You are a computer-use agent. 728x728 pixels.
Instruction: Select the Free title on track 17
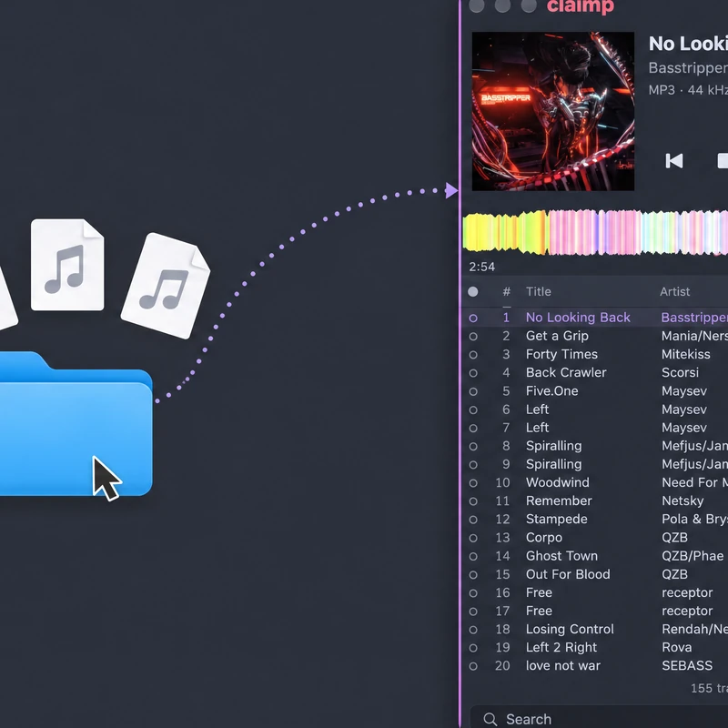coord(539,611)
